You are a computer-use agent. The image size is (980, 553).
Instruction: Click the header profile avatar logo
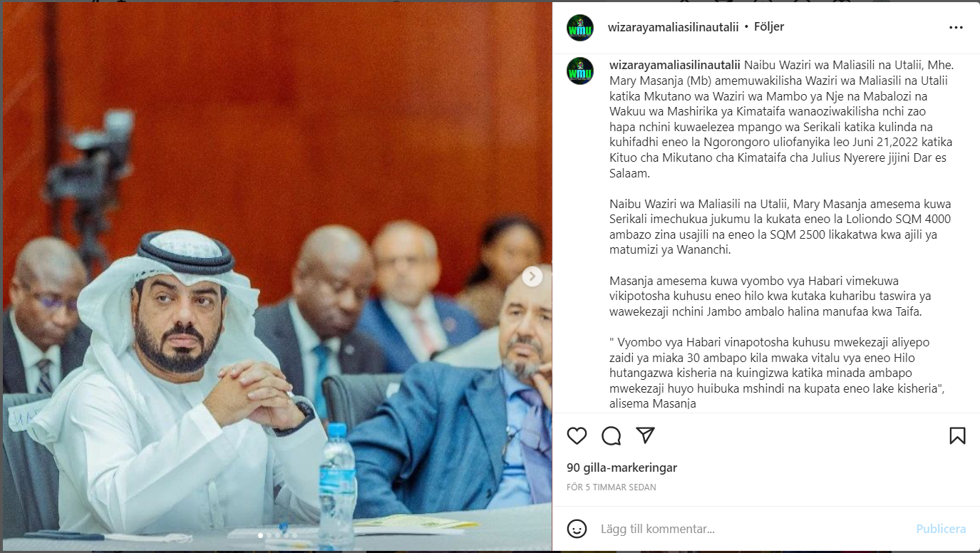pos(580,27)
